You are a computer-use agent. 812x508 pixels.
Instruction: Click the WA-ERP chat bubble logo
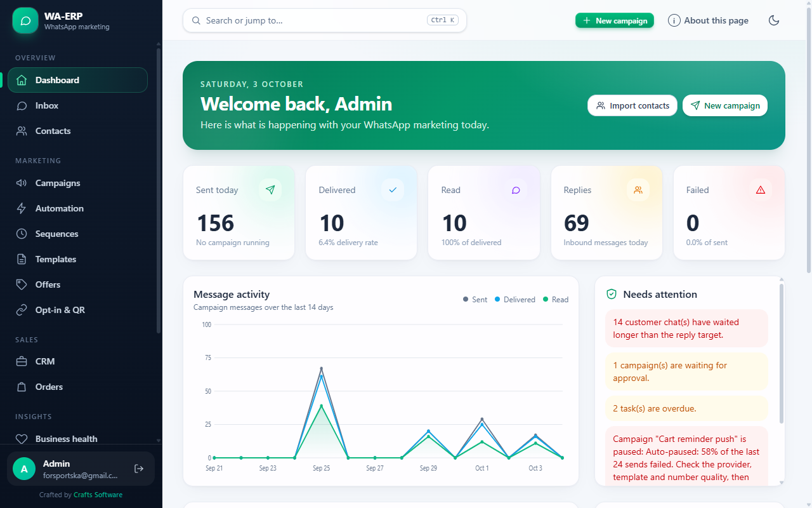(25, 20)
